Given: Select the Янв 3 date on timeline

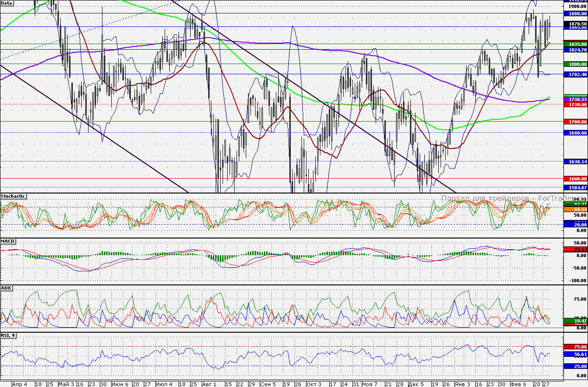Looking at the screenshot, I should pos(461,384).
